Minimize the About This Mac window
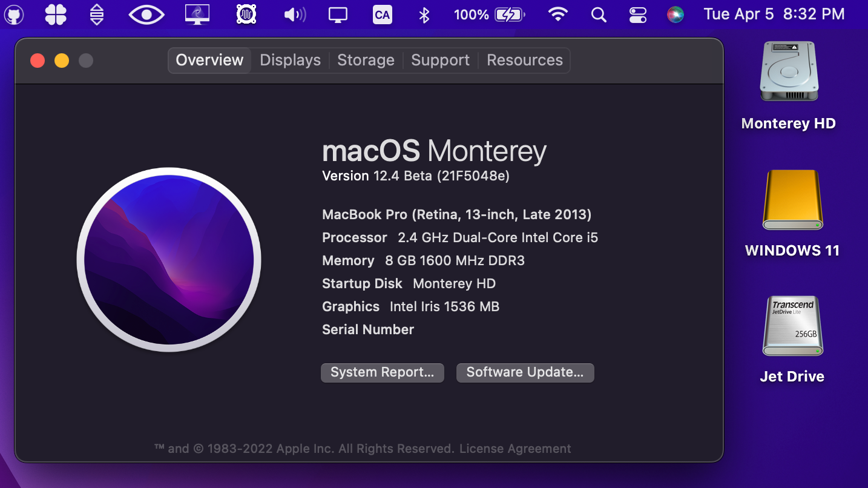The width and height of the screenshot is (868, 488). point(62,61)
